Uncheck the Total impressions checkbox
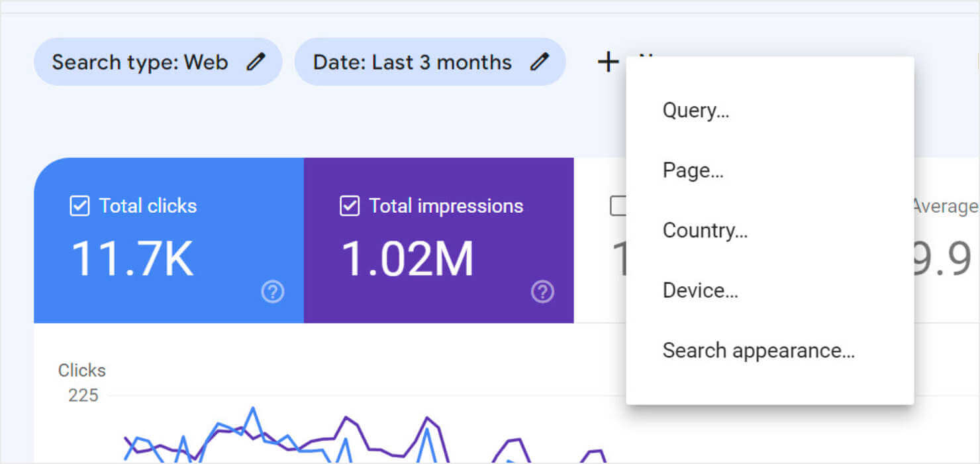The image size is (980, 464). [350, 206]
